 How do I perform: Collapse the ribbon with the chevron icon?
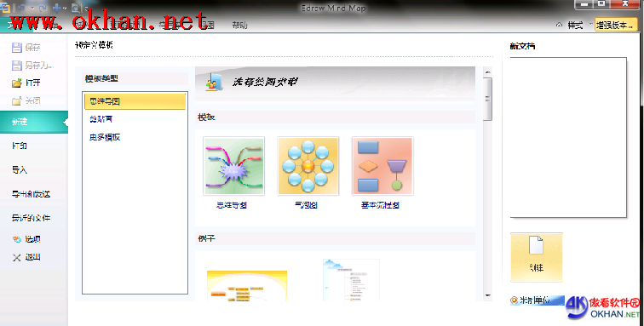(559, 25)
